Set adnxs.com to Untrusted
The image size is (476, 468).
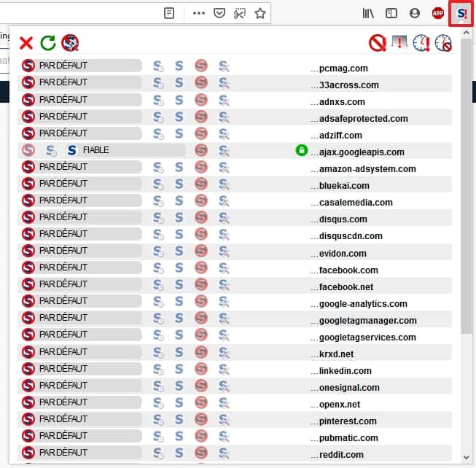tap(201, 100)
